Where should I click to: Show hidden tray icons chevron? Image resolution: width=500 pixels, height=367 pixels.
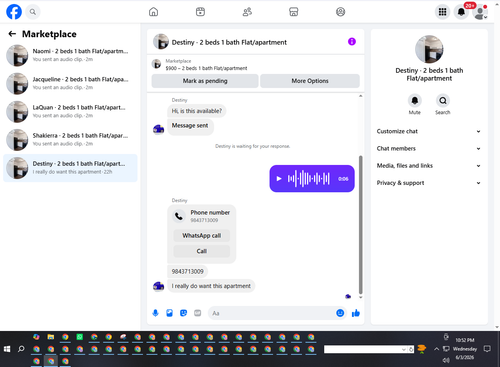click(436, 349)
